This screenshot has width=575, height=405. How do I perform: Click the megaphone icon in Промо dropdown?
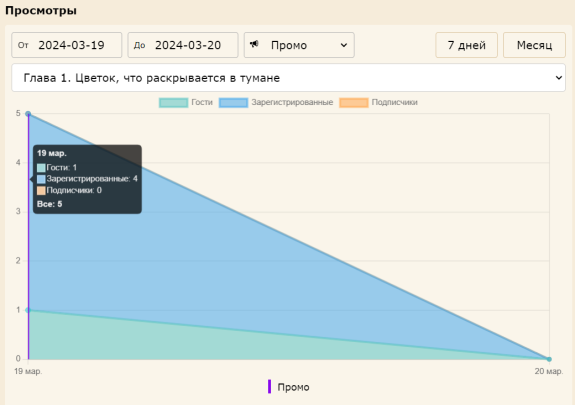[x=254, y=45]
